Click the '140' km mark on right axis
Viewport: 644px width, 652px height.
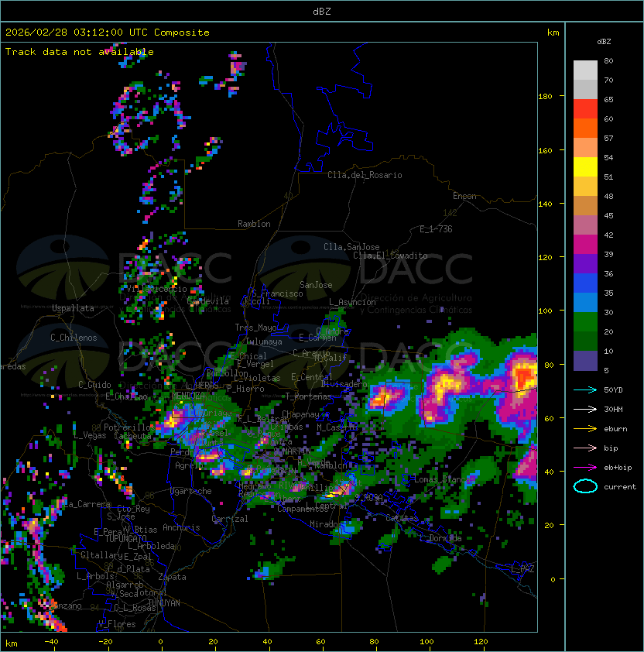click(545, 204)
